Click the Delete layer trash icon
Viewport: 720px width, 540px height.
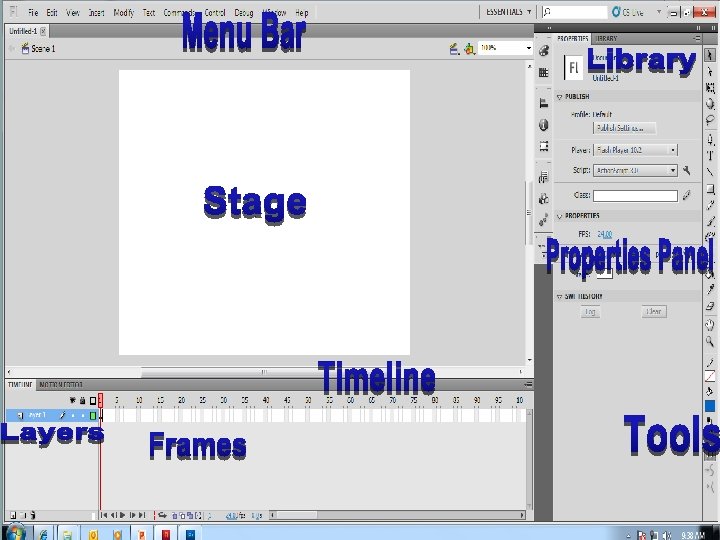33,515
